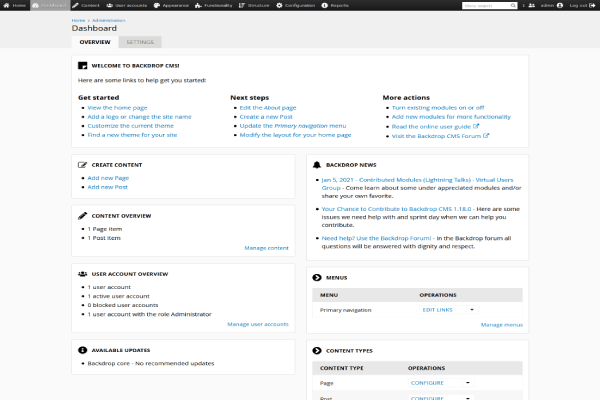Open the Content menu in the admin bar

pyautogui.click(x=86, y=5)
